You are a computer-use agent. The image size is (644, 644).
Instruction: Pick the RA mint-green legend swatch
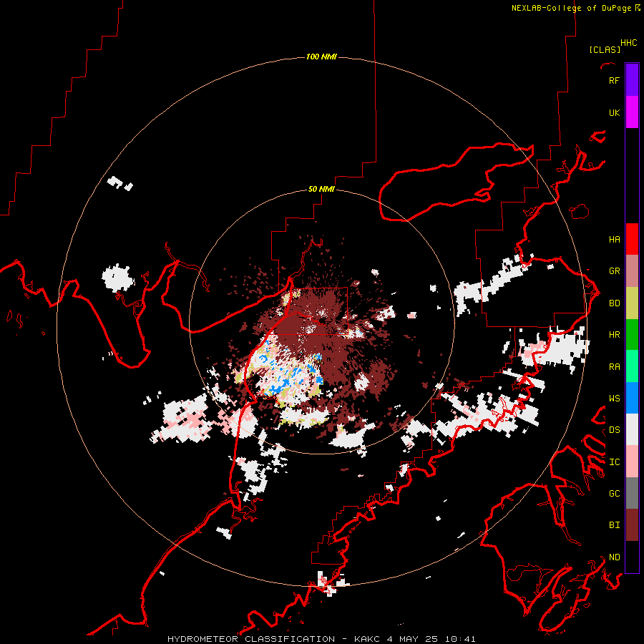[632, 366]
